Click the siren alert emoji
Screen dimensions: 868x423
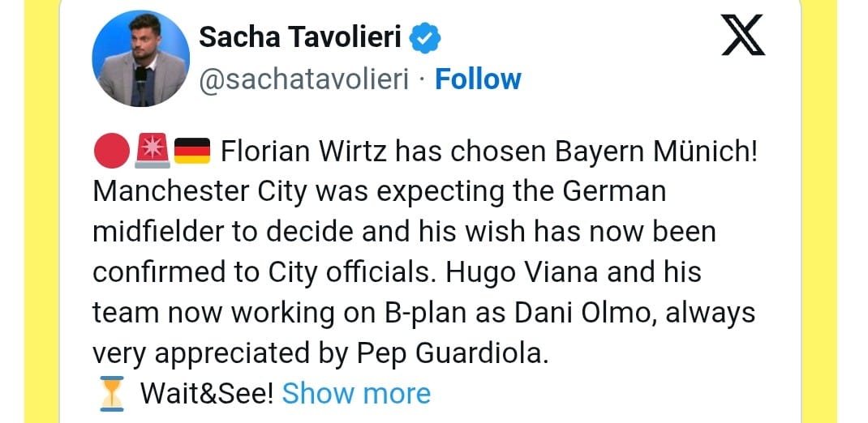click(153, 150)
